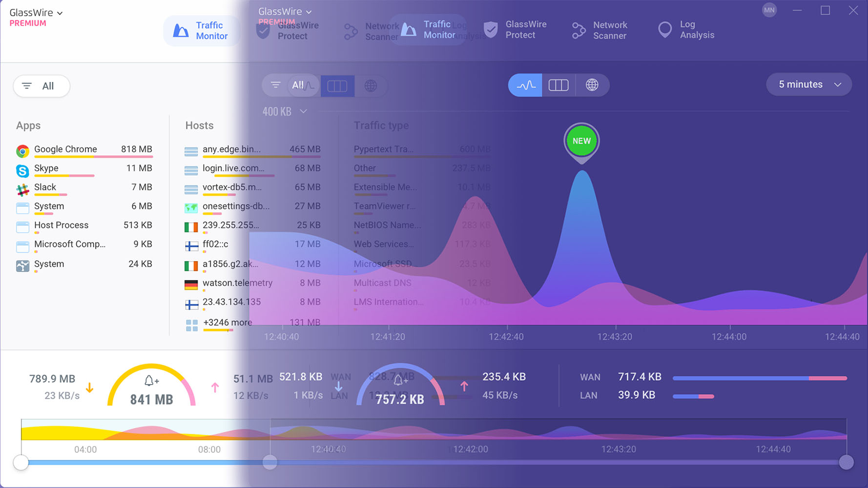Click the middle timeline slider handle
The width and height of the screenshot is (868, 488).
[x=270, y=462]
